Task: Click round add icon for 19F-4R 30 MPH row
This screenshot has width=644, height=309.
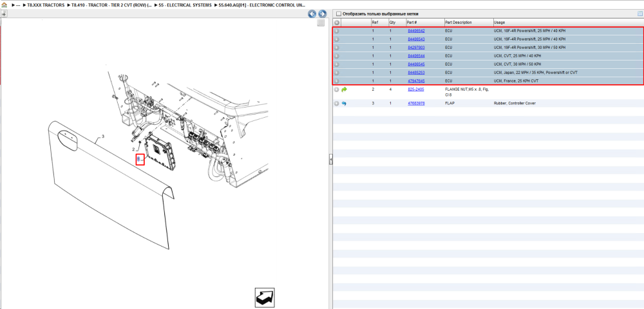Action: [337, 48]
